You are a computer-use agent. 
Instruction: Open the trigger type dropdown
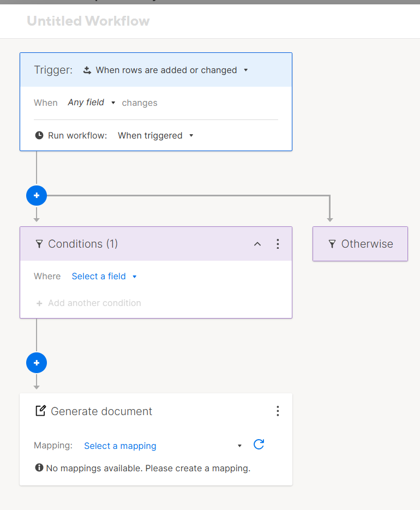166,70
